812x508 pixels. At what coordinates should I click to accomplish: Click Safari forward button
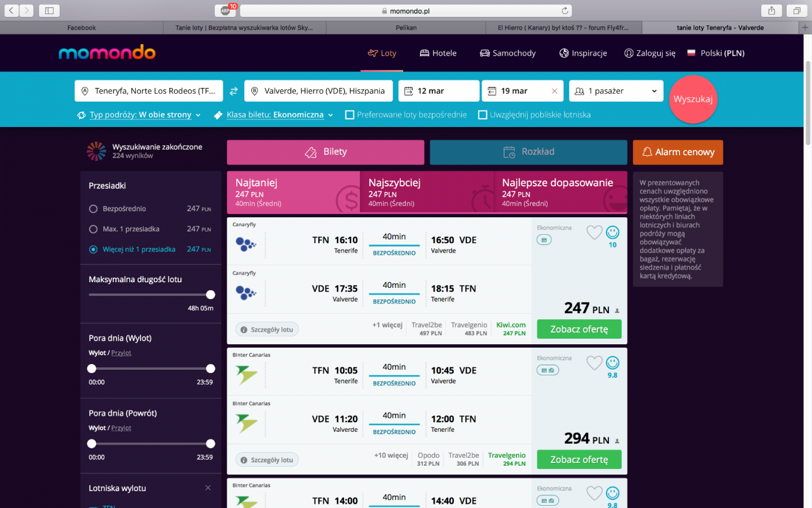click(27, 10)
